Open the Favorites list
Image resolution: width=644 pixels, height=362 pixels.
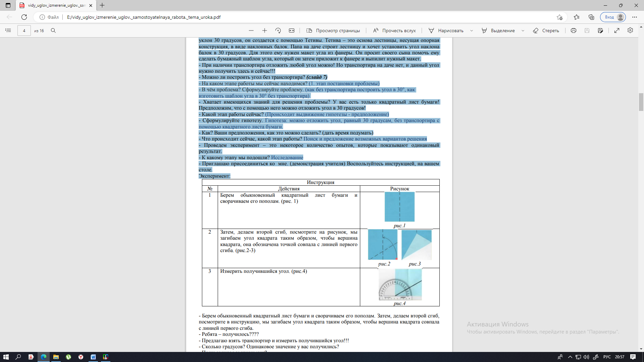pyautogui.click(x=577, y=17)
